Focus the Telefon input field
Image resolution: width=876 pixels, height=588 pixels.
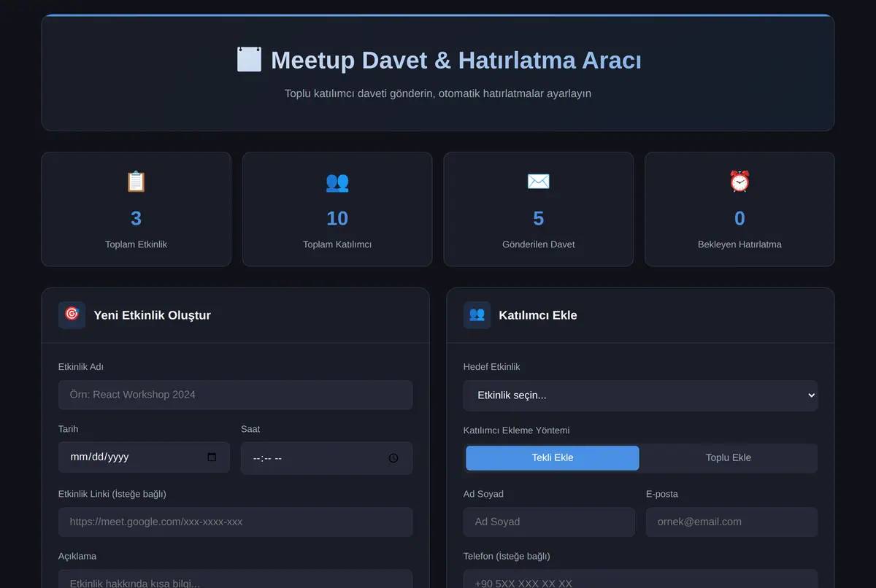click(640, 579)
